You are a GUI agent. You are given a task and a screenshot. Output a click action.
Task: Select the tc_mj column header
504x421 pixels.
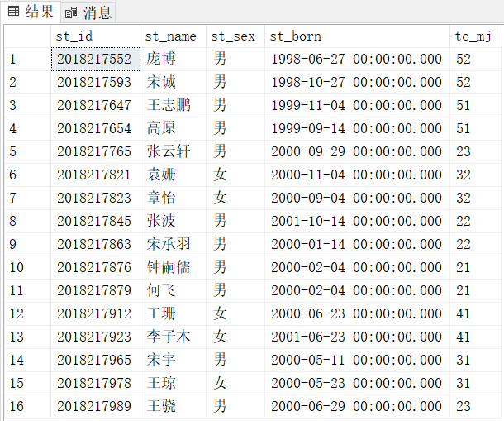pos(476,36)
